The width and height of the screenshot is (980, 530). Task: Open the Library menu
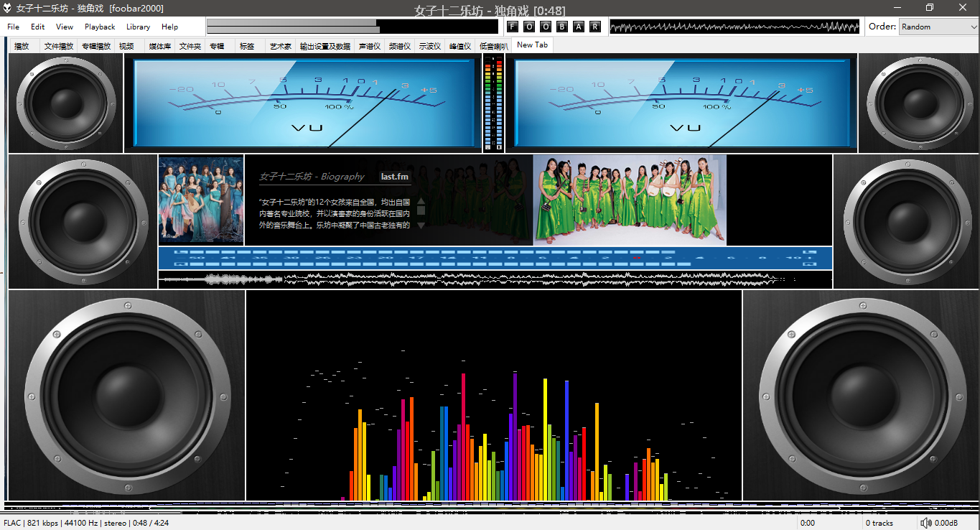tap(138, 27)
